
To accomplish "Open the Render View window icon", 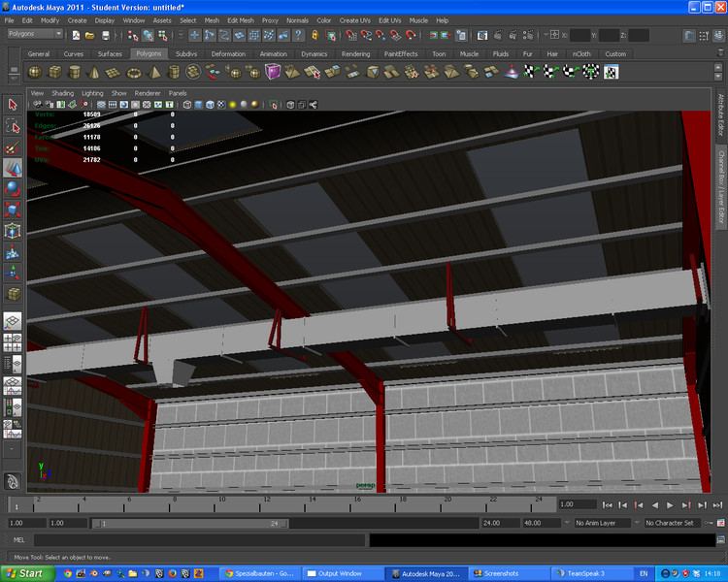I will (482, 35).
